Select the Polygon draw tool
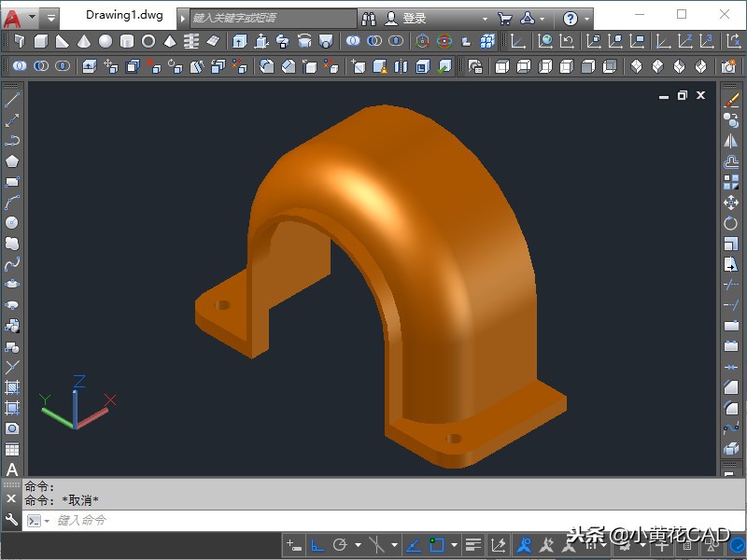The image size is (747, 560). pyautogui.click(x=12, y=161)
